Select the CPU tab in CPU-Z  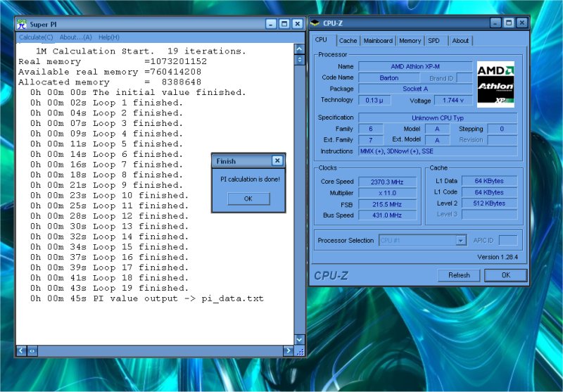pos(321,40)
